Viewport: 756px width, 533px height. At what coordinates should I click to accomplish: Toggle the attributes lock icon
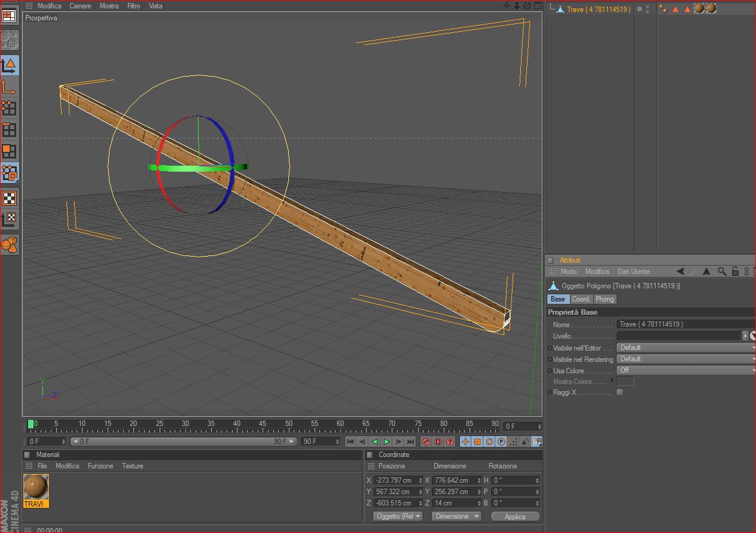pos(736,272)
